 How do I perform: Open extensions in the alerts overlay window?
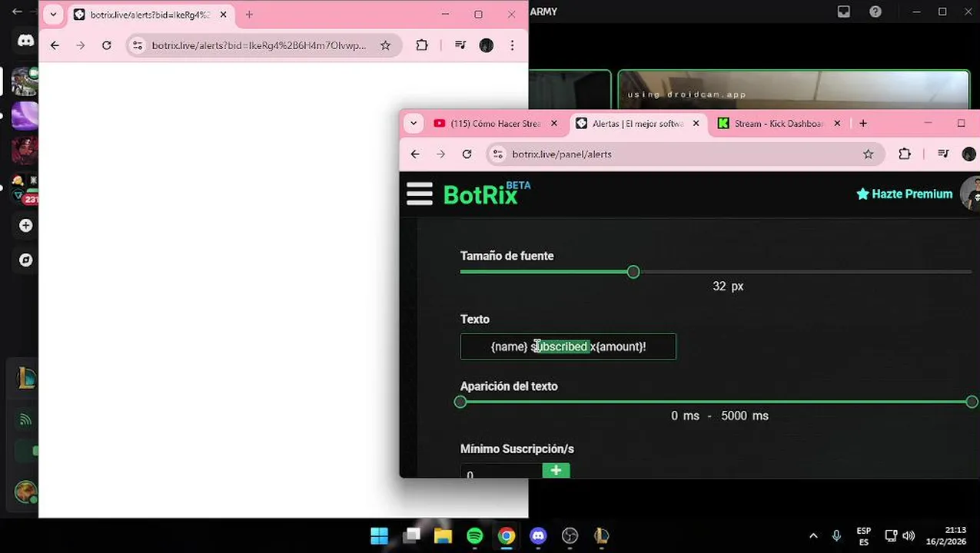422,45
